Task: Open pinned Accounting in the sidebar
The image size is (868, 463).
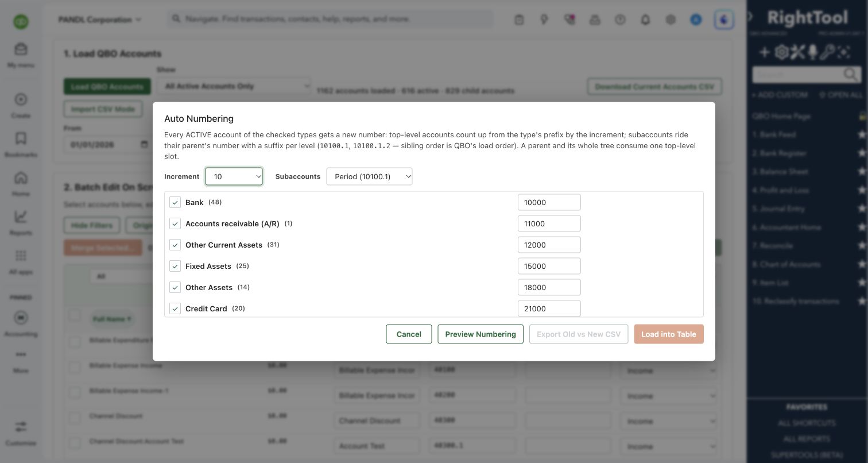Action: (x=21, y=323)
